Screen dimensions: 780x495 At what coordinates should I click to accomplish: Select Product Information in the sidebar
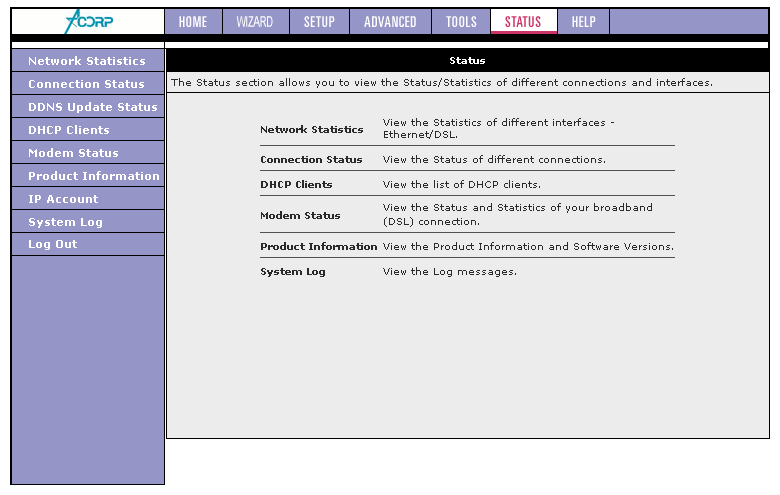coord(88,175)
